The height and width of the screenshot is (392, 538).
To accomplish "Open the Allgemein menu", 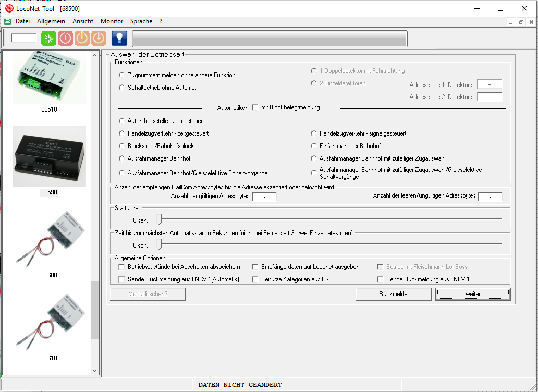I will (x=51, y=21).
